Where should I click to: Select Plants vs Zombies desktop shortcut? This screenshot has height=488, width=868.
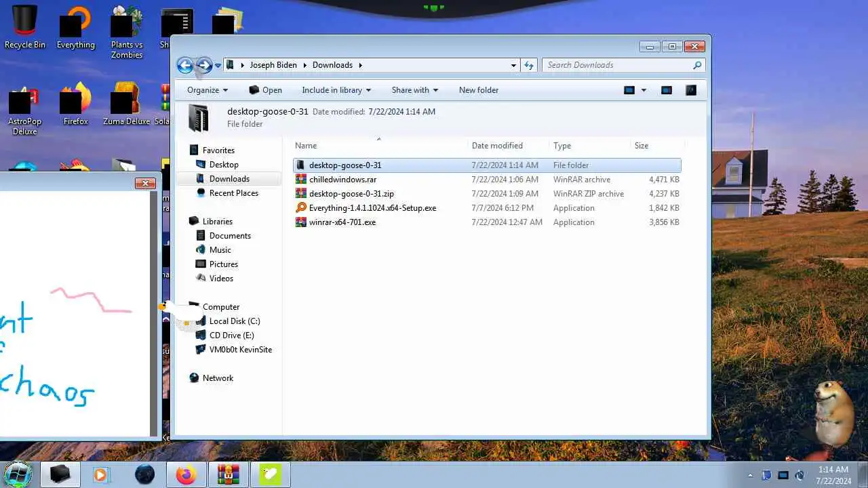[127, 32]
